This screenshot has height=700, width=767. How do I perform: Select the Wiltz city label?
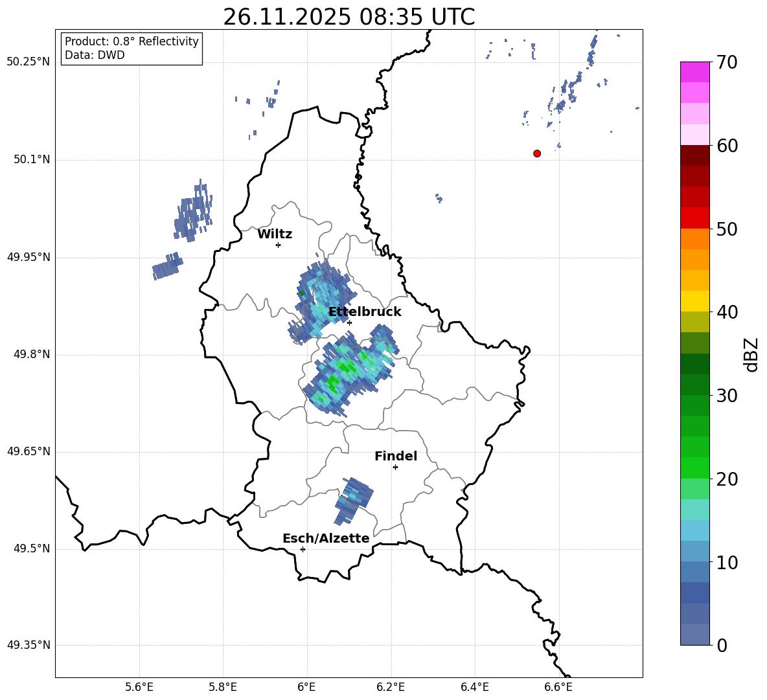point(275,234)
